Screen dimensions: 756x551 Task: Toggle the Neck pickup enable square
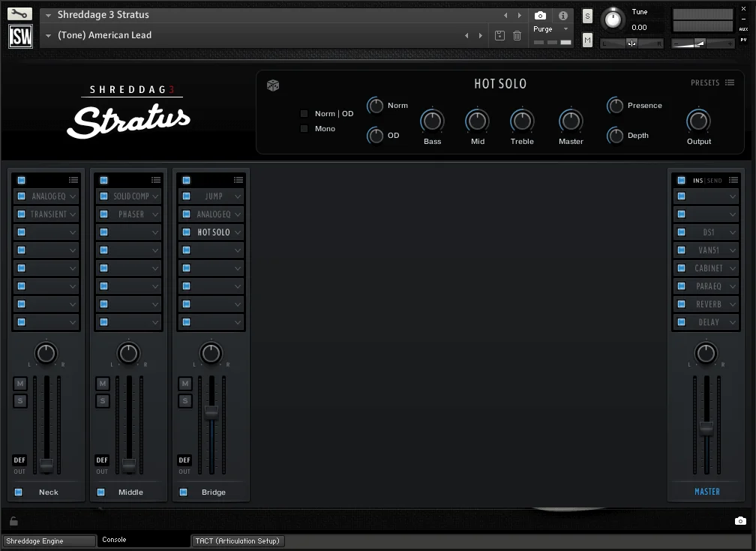18,493
